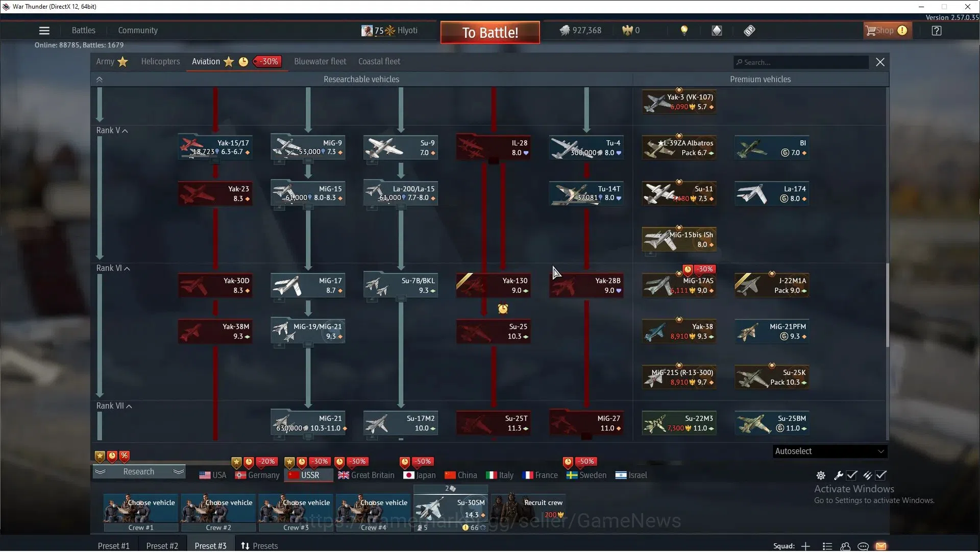This screenshot has height=552, width=980.
Task: Close the research tree panel
Action: (880, 62)
